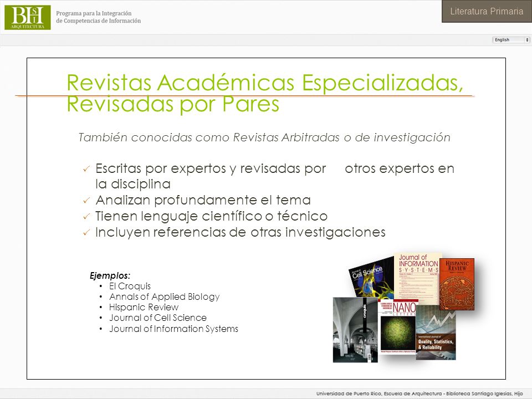The image size is (532, 399).
Task: Click the Universidad de Puerto Rico footer text
Action: (x=420, y=393)
